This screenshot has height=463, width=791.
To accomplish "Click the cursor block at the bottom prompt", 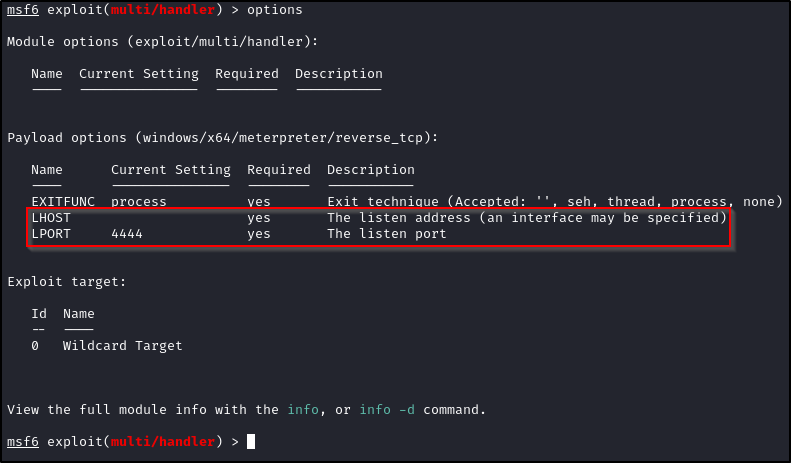I will point(251,441).
